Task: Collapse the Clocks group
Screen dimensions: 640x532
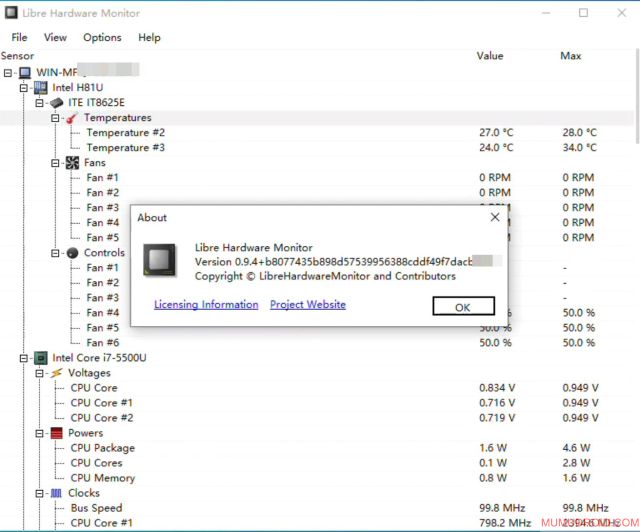Action: [x=40, y=493]
